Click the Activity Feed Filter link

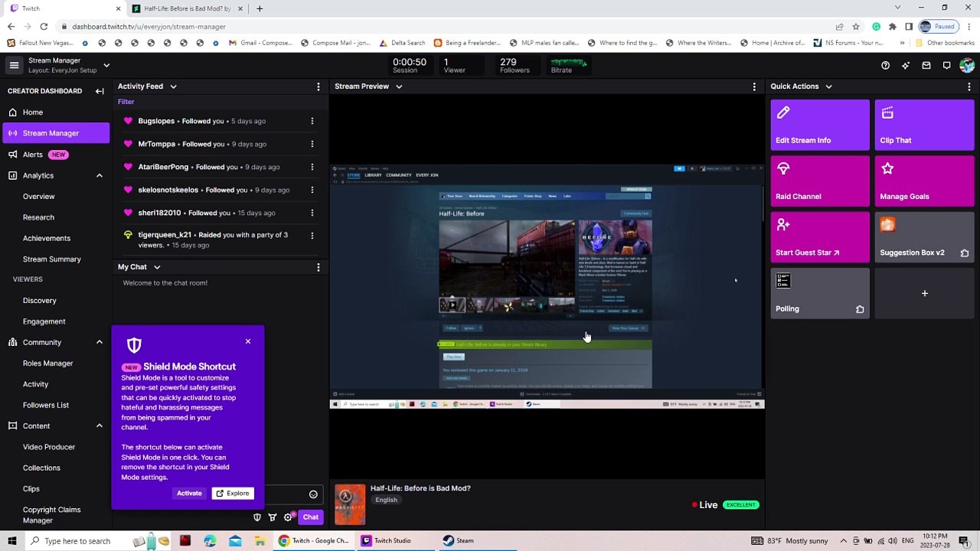[x=126, y=102]
